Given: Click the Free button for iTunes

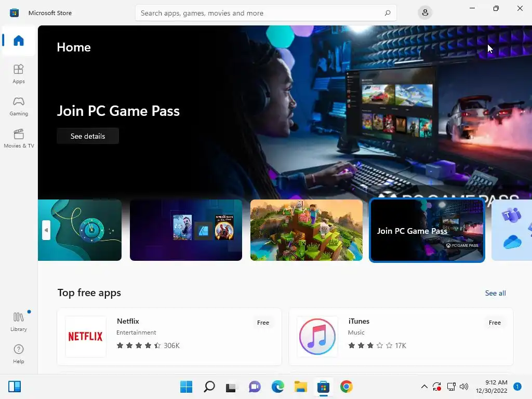Looking at the screenshot, I should point(495,323).
